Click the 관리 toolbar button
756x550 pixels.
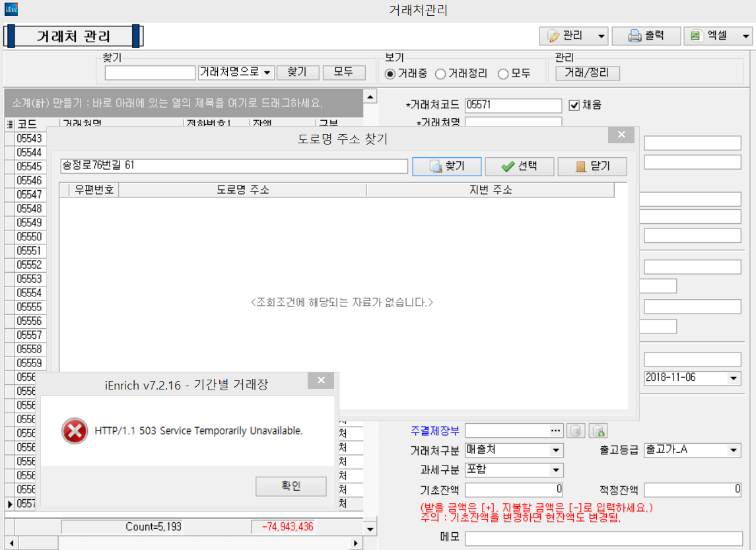(565, 36)
